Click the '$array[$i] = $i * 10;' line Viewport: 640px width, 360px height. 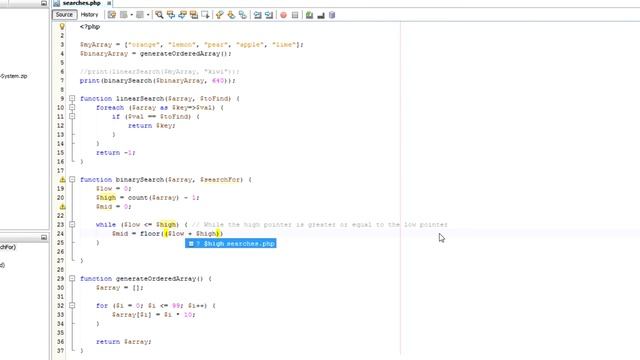(153, 315)
